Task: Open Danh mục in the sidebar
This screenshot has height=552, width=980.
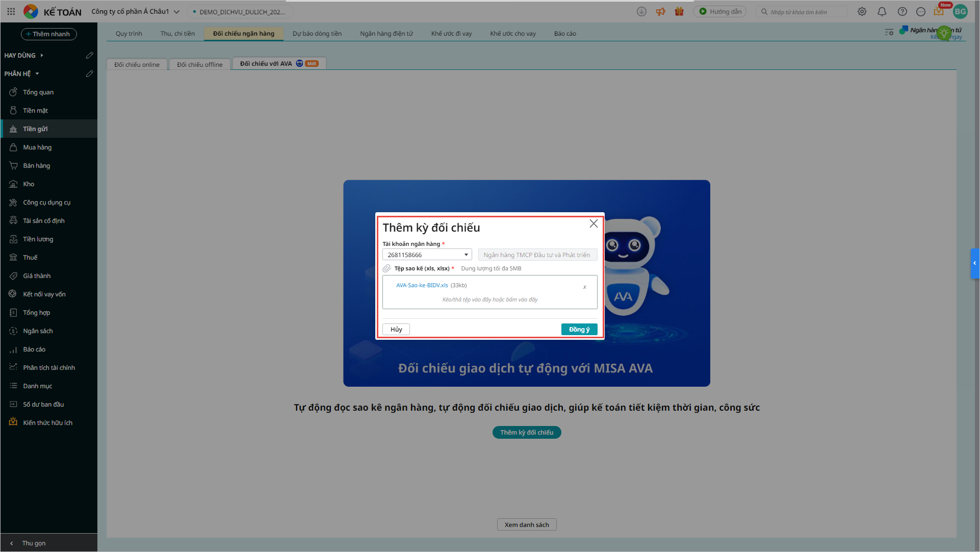Action: 49,386
